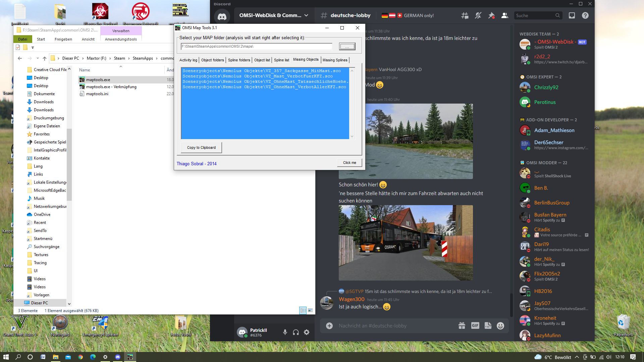Click the Thiago Sobral - 2014 link
Image resolution: width=644 pixels, height=362 pixels.
pyautogui.click(x=197, y=164)
